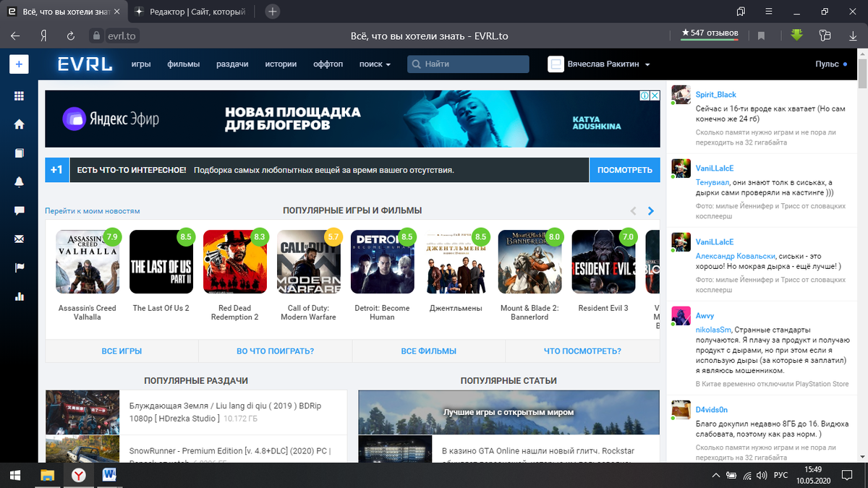The height and width of the screenshot is (488, 868).
Task: Expand Вячеслав Ракитин user dropdown
Action: coord(647,64)
